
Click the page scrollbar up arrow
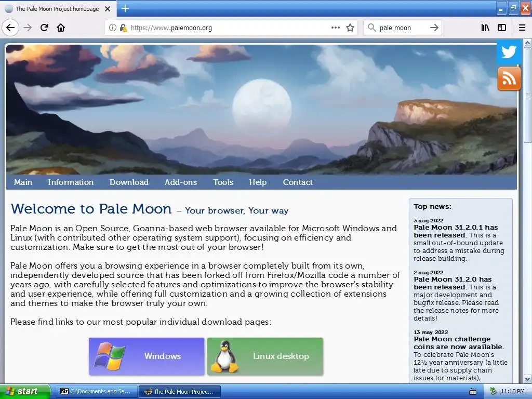point(528,43)
